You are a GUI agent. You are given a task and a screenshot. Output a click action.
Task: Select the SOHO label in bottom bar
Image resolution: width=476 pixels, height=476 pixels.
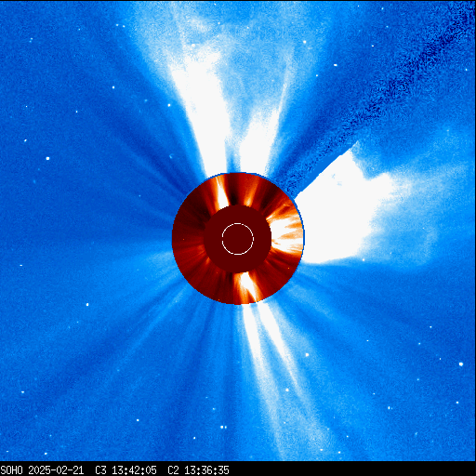(x=11, y=470)
